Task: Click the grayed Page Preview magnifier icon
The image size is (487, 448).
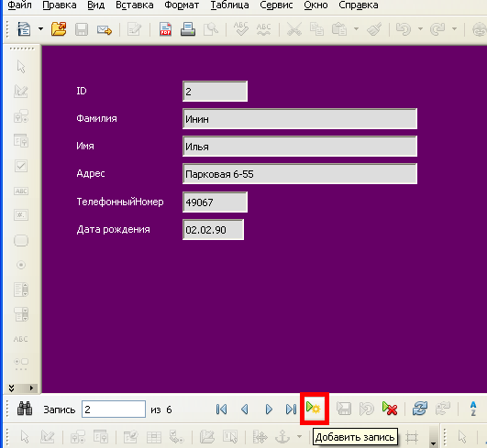Action: point(211,29)
